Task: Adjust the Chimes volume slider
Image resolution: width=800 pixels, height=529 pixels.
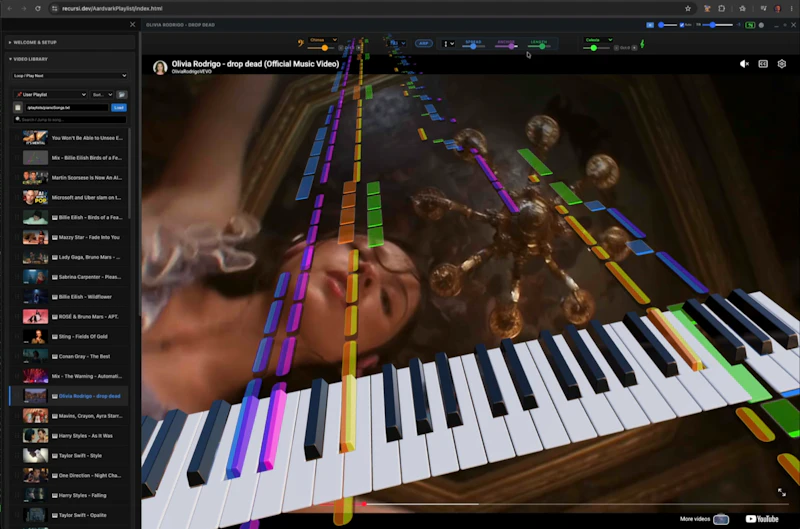Action: (321, 48)
